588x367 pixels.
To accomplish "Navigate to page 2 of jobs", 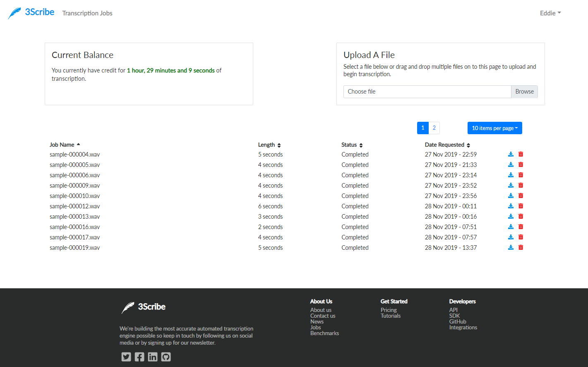I will (x=434, y=128).
